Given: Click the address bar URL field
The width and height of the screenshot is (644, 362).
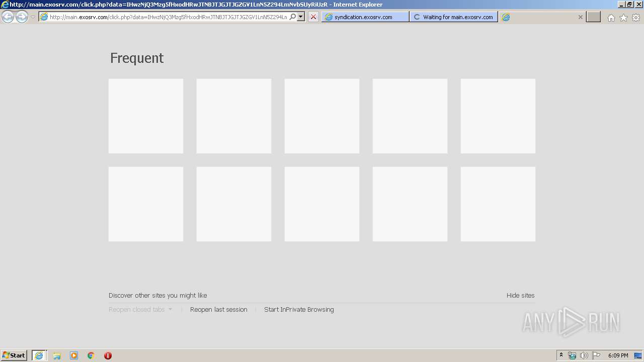Looking at the screenshot, I should tap(168, 17).
